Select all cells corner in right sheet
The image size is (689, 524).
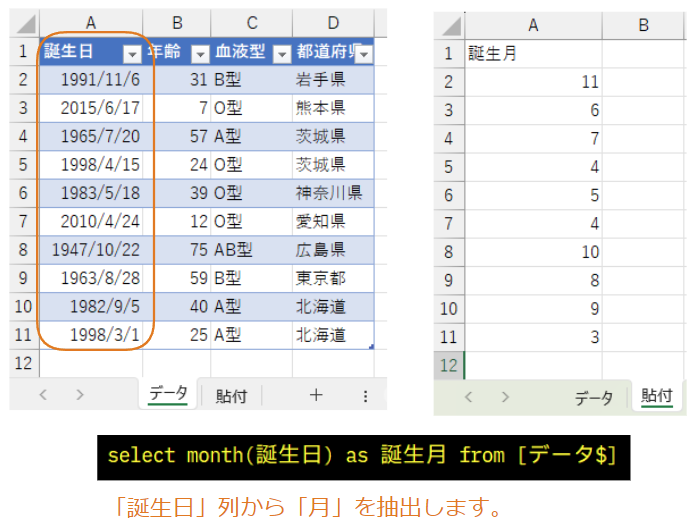(450, 25)
